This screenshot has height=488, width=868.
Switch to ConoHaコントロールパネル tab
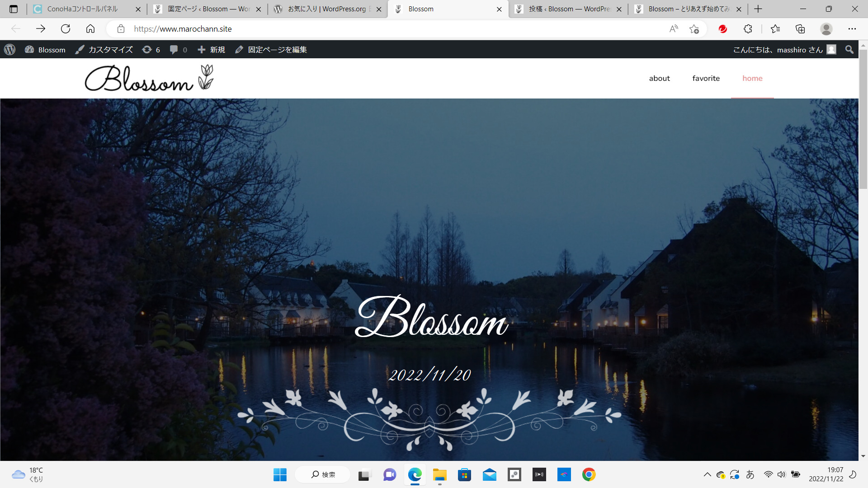(82, 9)
